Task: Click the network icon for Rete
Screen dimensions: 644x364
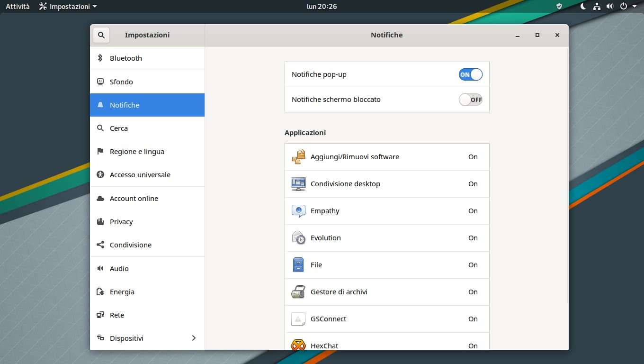Action: coord(100,315)
